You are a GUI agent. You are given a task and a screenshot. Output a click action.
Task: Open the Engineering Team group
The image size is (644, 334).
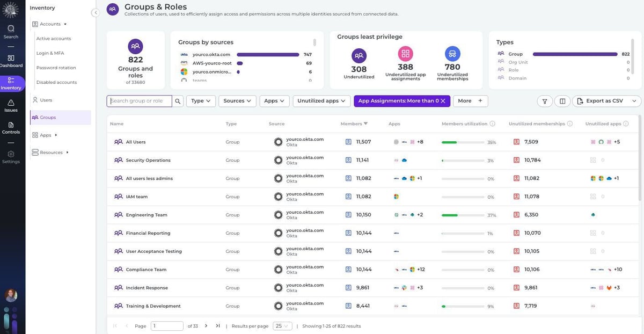(x=147, y=215)
